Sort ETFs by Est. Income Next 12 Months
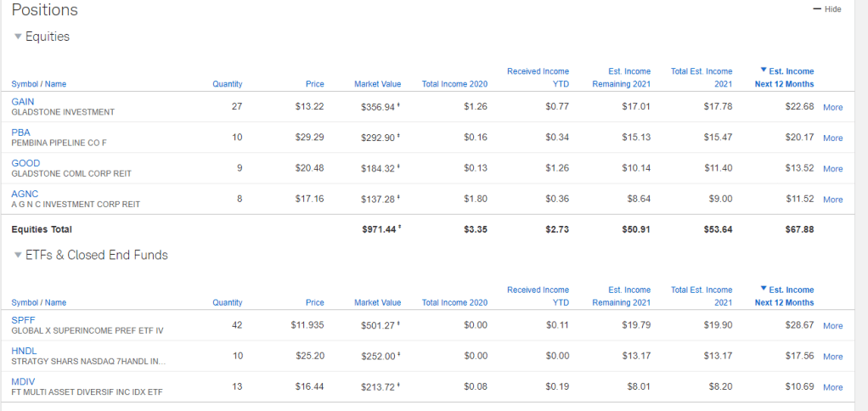 (784, 296)
